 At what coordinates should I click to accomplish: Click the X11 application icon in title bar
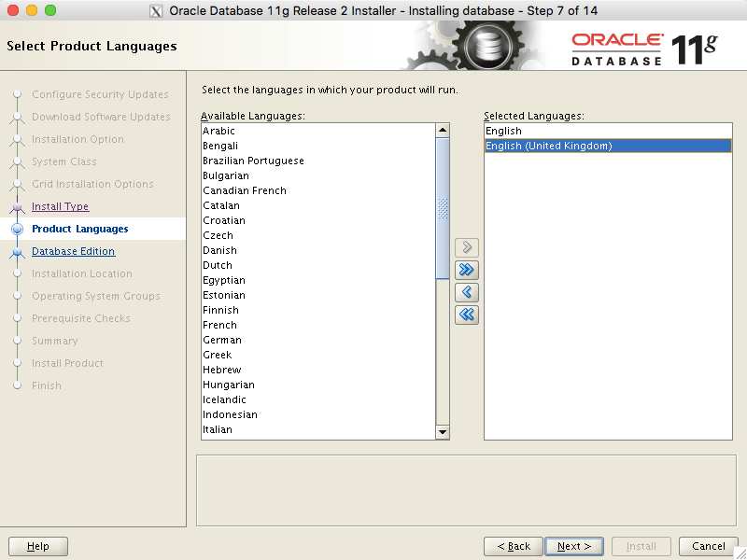(x=155, y=10)
